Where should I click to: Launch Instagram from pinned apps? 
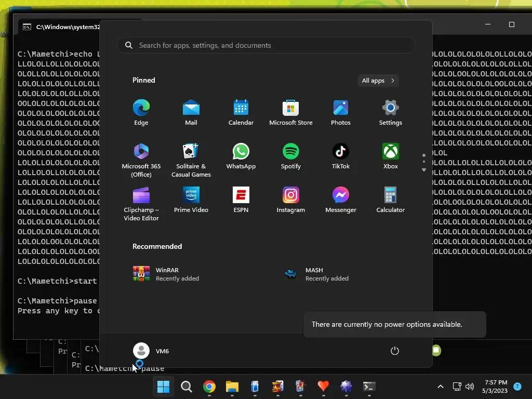coord(291,200)
